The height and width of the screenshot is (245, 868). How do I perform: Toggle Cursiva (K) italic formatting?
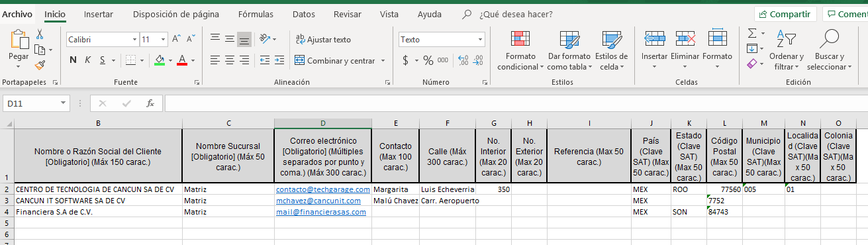(x=87, y=60)
